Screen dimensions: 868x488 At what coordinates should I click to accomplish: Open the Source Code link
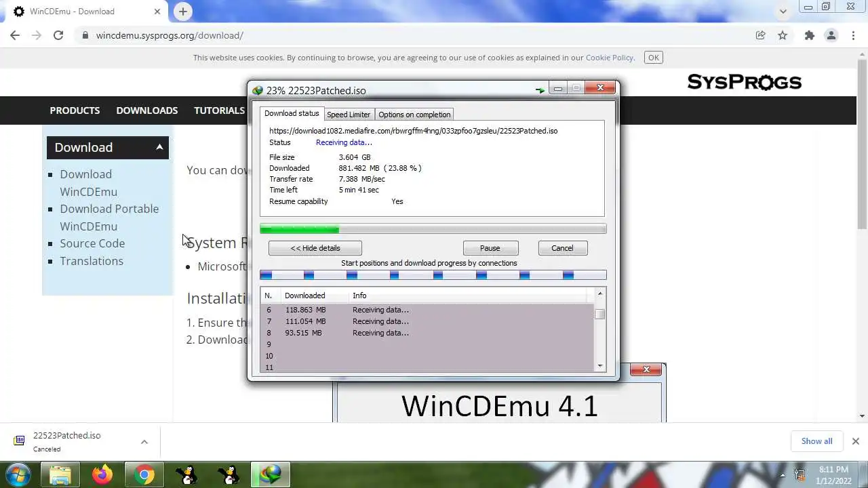92,243
